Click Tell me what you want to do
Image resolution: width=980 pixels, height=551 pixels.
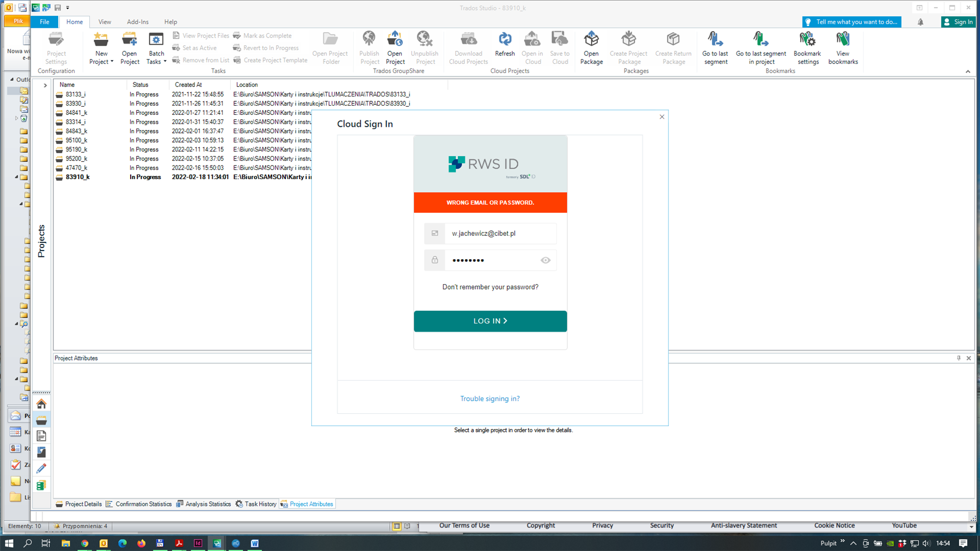pos(852,22)
